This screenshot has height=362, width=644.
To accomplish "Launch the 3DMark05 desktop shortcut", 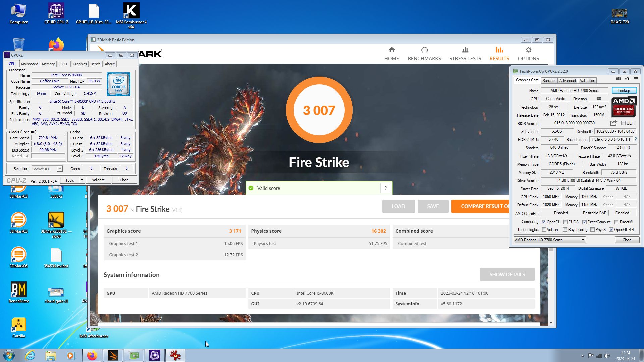I will click(x=18, y=223).
